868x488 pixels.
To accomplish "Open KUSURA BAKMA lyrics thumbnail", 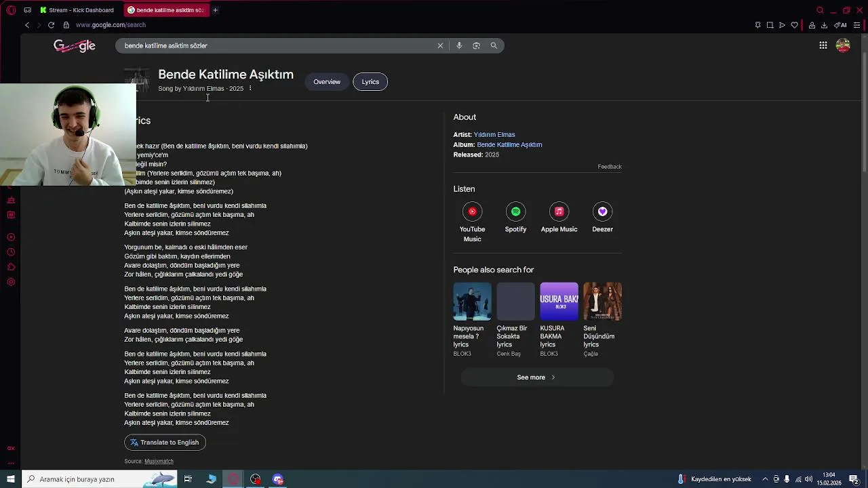I will pyautogui.click(x=559, y=301).
